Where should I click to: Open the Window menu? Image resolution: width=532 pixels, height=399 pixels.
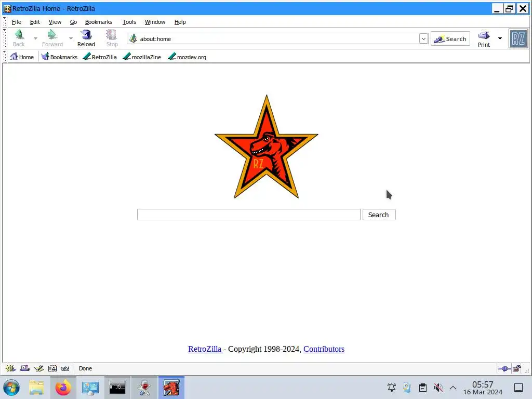pos(155,22)
